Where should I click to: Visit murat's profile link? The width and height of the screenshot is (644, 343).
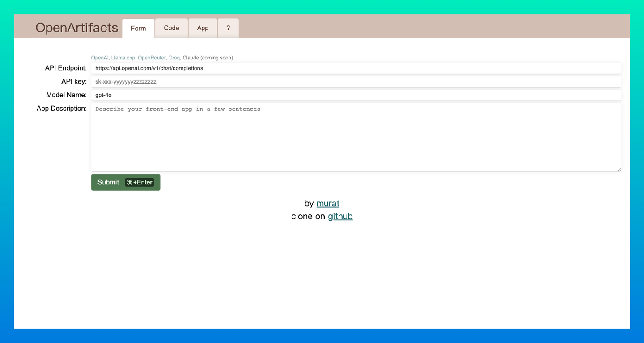[x=328, y=203]
